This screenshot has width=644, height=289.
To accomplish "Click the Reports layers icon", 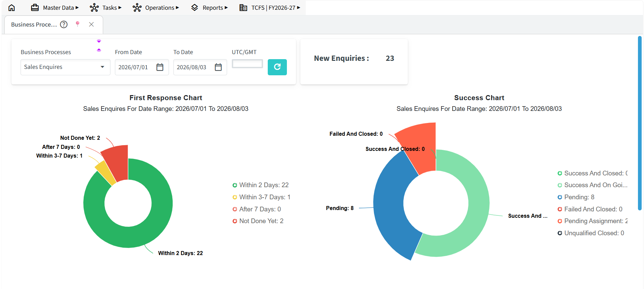I will point(195,7).
